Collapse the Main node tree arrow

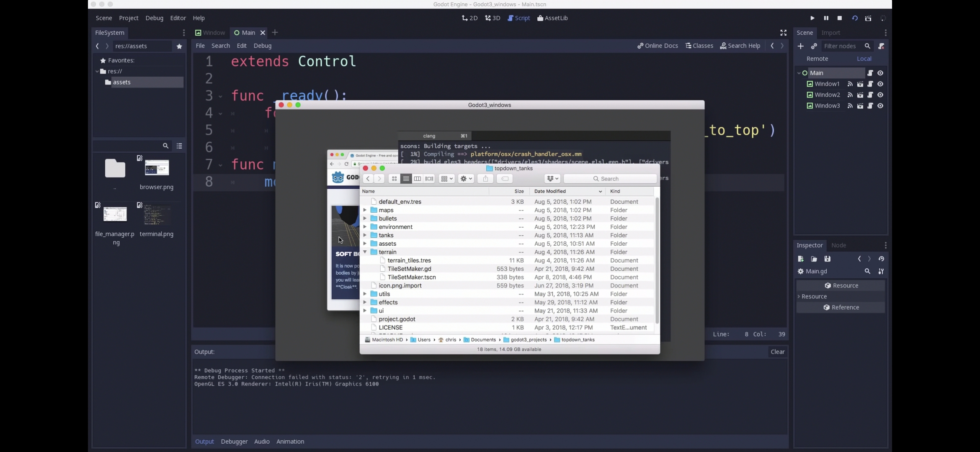pos(799,73)
